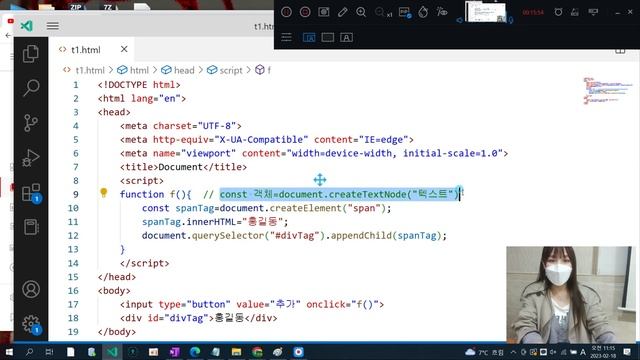Click querySelector on line 12
Screen dimensions: 640x360
228,236
